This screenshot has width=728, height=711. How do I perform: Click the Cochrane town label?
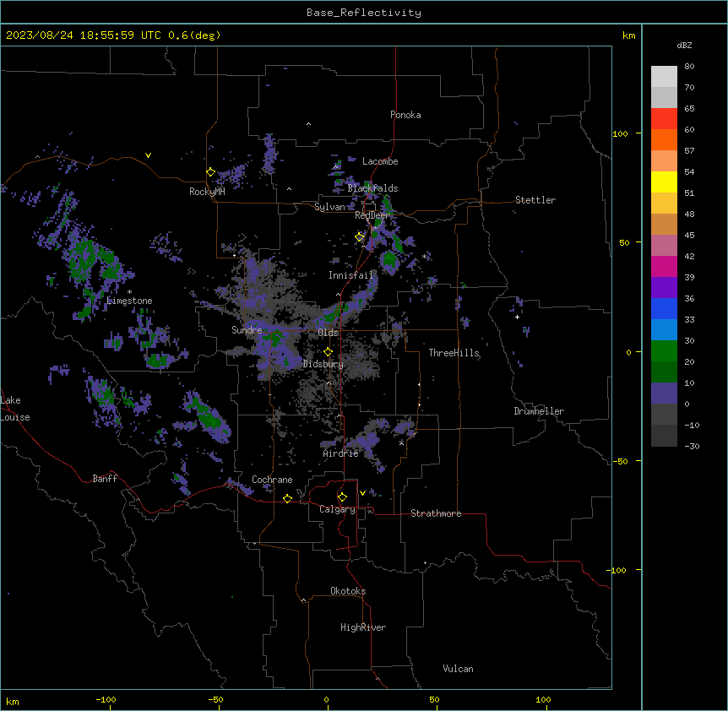(x=272, y=480)
